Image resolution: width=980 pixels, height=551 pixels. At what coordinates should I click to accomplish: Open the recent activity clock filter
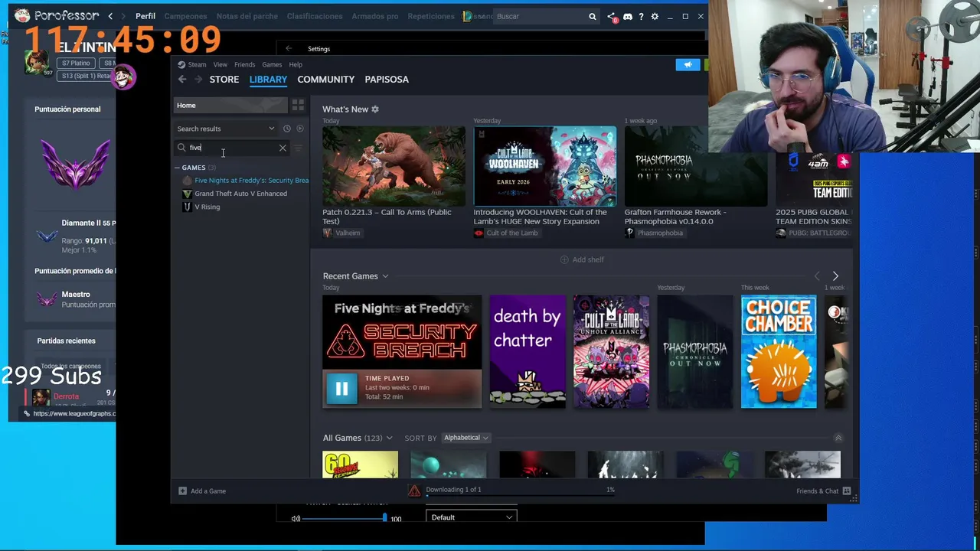(x=286, y=129)
